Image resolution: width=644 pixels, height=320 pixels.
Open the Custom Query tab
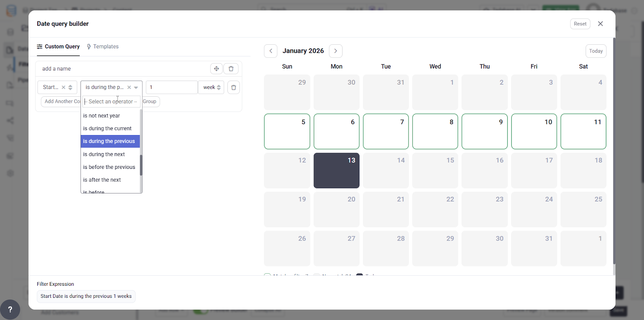pos(58,47)
